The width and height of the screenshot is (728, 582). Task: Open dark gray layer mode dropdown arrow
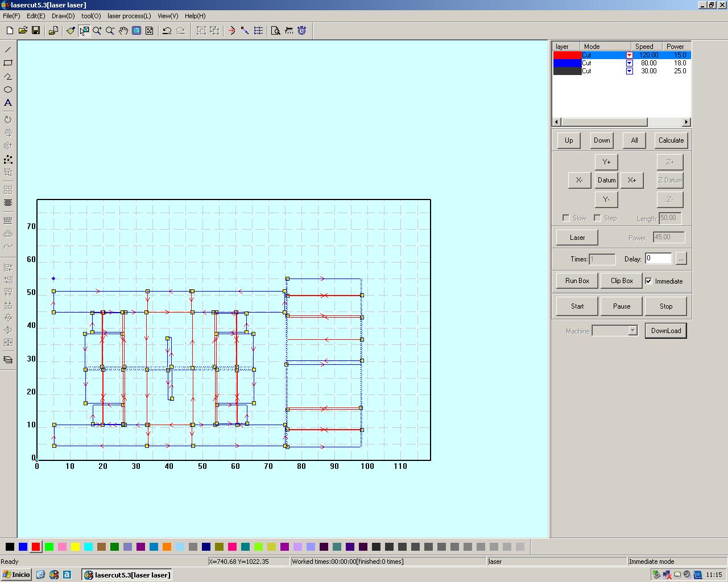pos(630,71)
